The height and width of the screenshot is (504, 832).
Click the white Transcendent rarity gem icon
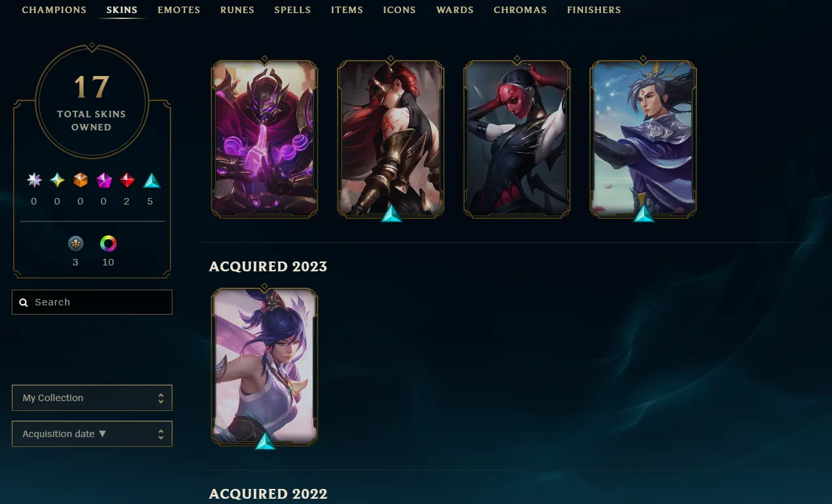click(x=34, y=180)
